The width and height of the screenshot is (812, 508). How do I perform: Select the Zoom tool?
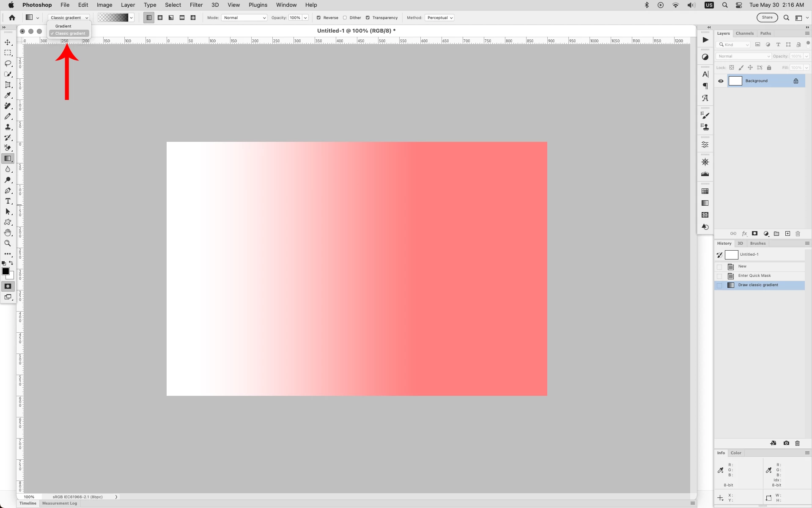(x=8, y=243)
